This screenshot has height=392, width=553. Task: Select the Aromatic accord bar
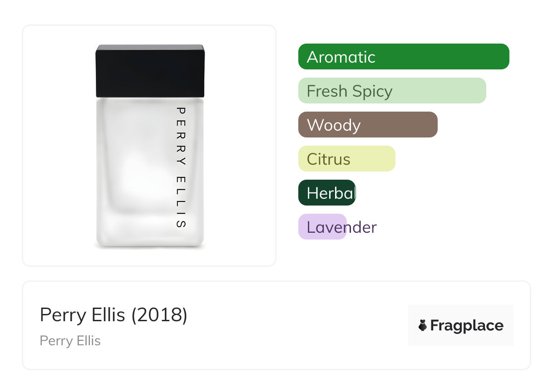click(x=403, y=57)
